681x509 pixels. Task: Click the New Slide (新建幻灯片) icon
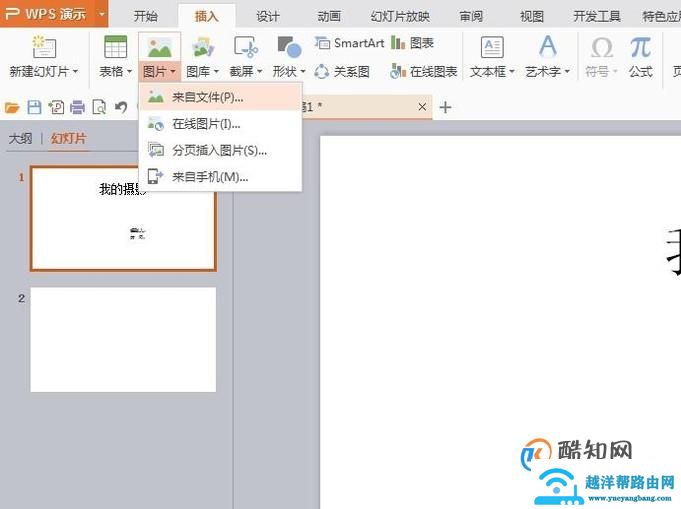pyautogui.click(x=44, y=47)
